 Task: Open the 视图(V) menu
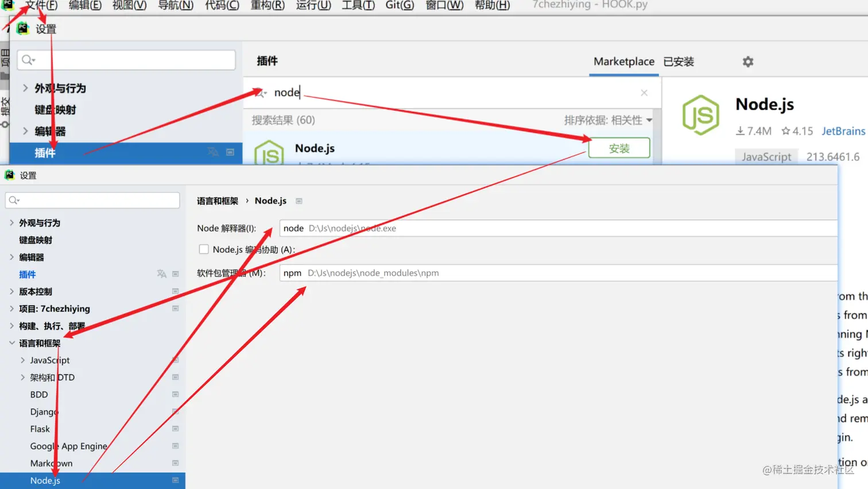coord(129,5)
